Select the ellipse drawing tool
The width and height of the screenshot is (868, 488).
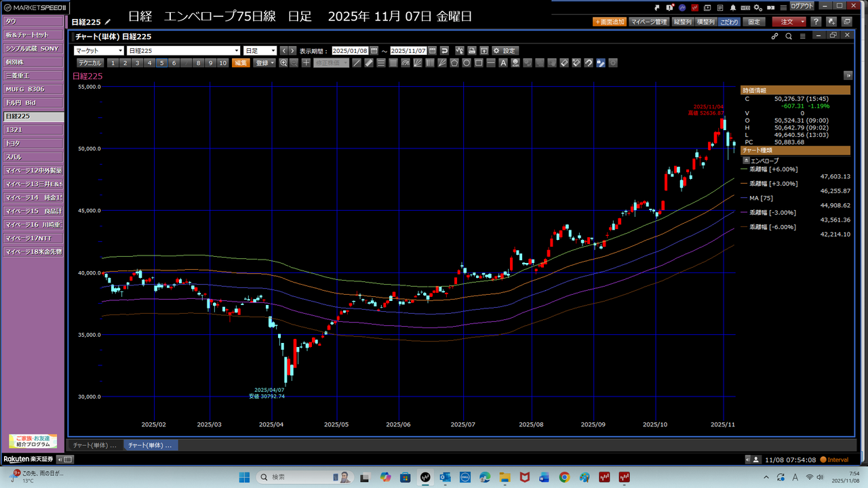click(x=467, y=63)
